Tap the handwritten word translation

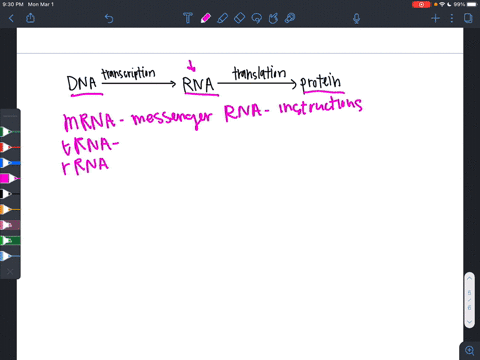tap(259, 73)
